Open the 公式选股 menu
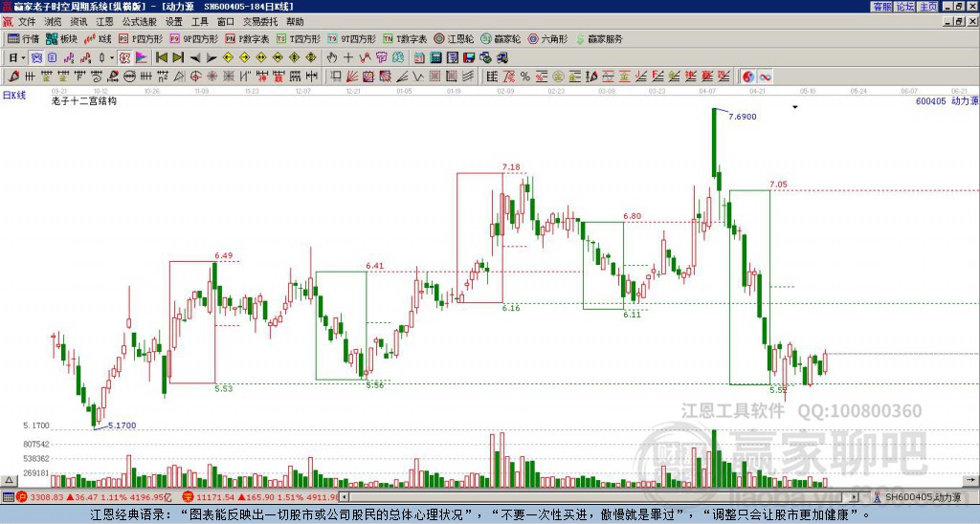 pos(140,22)
